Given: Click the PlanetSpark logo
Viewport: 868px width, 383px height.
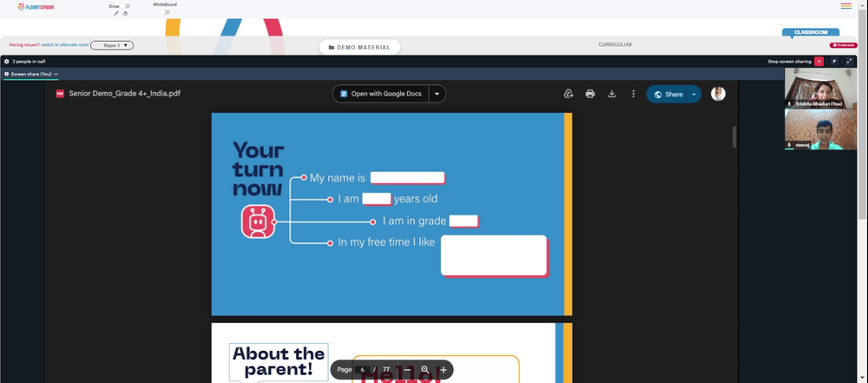Looking at the screenshot, I should tap(36, 7).
